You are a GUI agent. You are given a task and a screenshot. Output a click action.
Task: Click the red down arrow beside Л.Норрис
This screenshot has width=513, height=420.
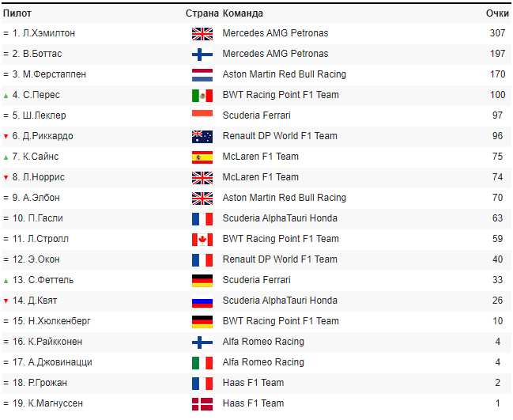click(x=6, y=177)
